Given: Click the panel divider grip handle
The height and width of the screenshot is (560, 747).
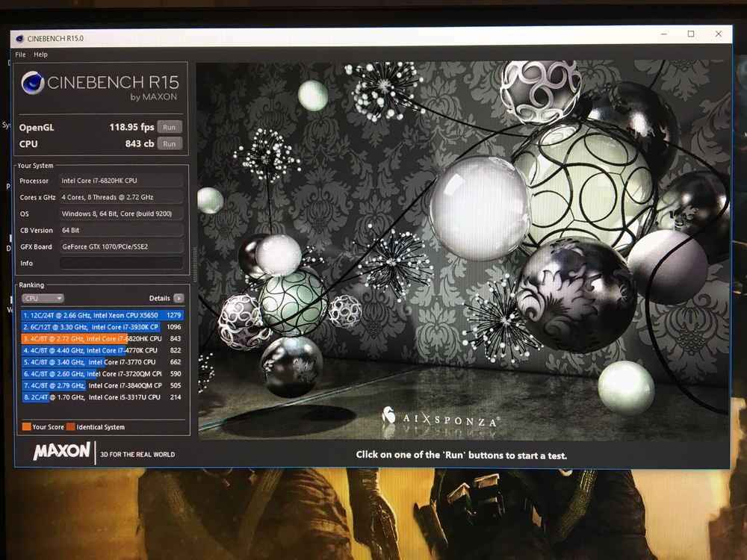Looking at the screenshot, I should point(194,263).
